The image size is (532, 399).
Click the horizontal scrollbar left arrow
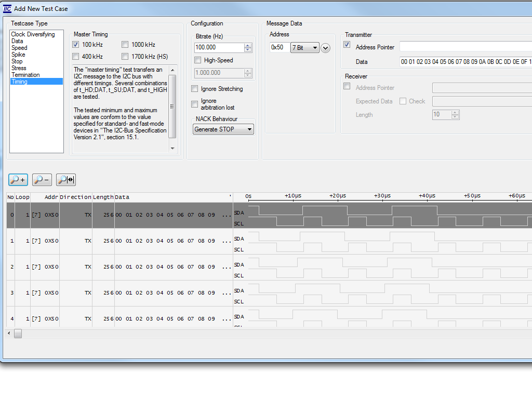[x=9, y=334]
